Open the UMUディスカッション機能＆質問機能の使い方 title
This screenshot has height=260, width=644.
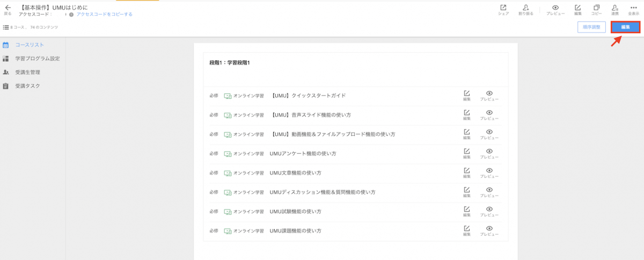[323, 192]
